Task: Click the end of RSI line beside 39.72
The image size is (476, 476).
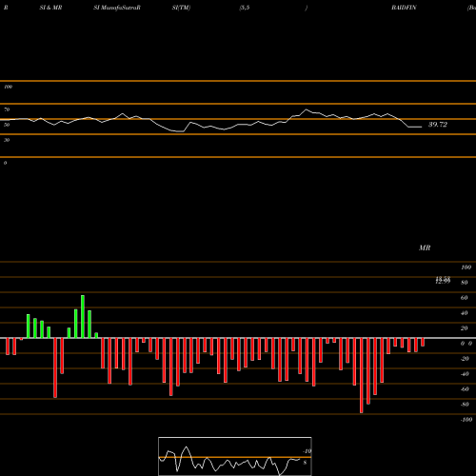Action: point(422,127)
